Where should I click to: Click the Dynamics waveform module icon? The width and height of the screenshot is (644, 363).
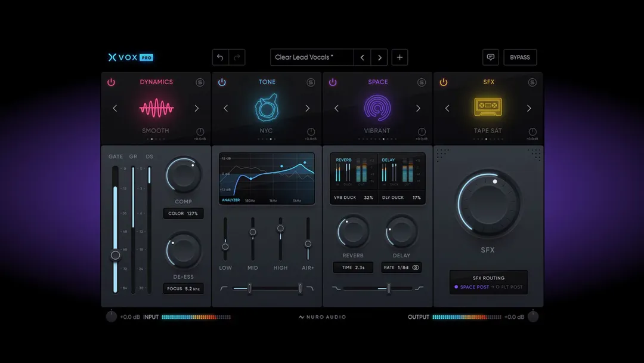tap(155, 108)
